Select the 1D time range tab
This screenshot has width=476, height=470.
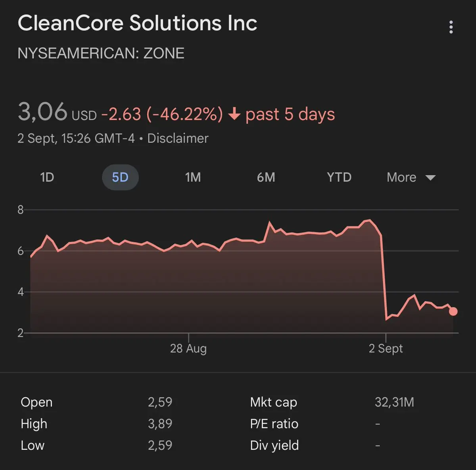pos(47,177)
